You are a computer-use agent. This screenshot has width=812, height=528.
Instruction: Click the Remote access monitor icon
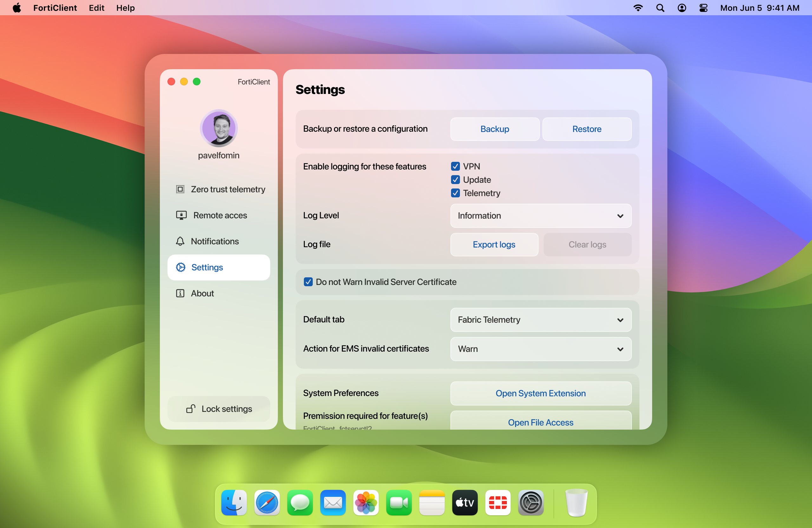181,215
